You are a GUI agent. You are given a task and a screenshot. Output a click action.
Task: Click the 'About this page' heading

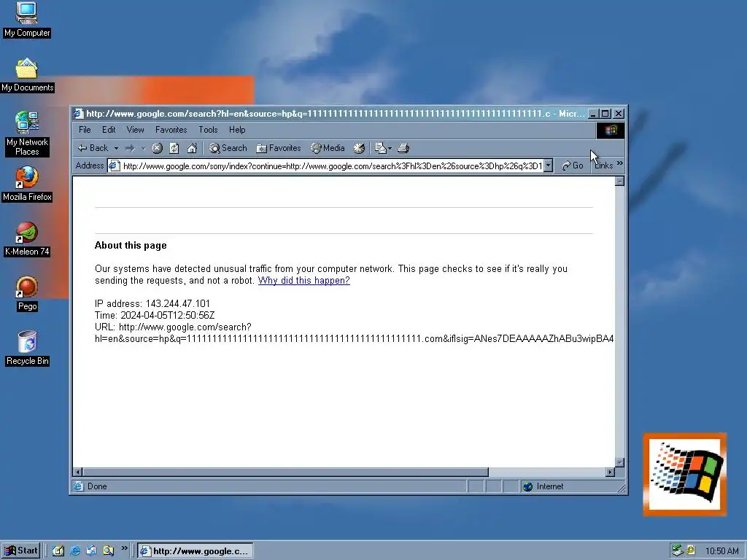pyautogui.click(x=131, y=245)
